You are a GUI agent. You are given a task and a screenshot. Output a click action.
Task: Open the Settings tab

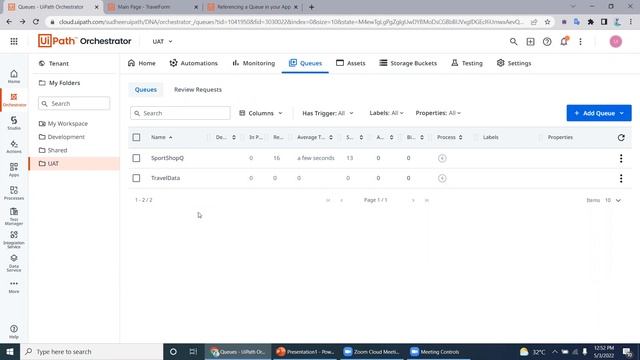514,63
